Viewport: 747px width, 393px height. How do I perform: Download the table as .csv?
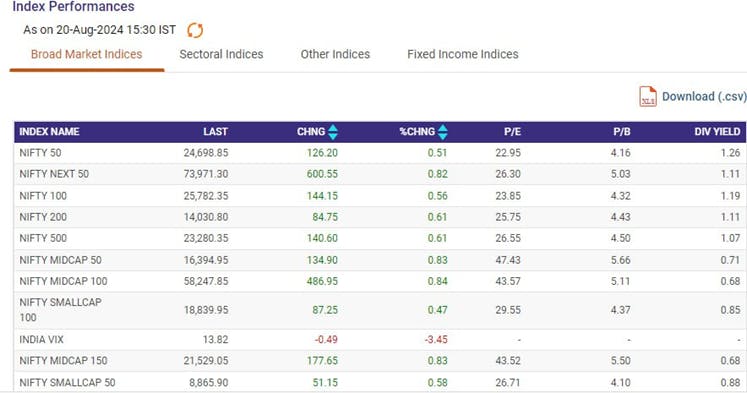[x=704, y=97]
